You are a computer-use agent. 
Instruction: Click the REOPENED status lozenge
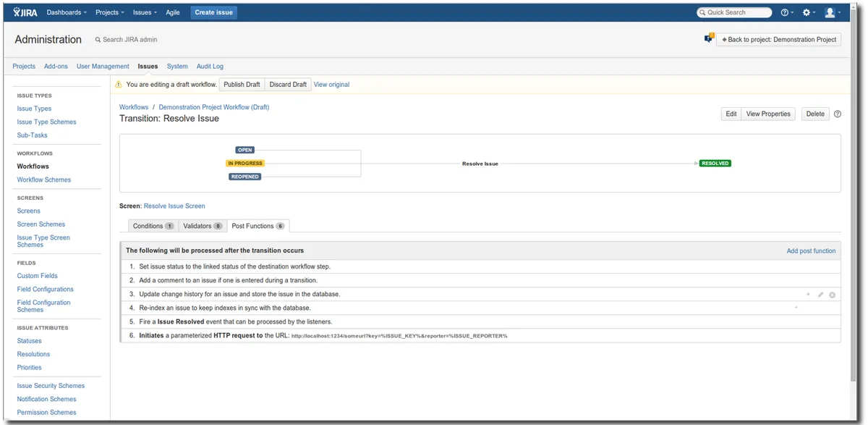click(245, 177)
